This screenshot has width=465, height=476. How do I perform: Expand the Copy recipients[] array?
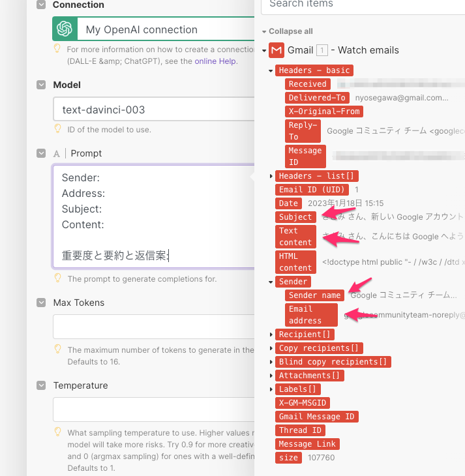tap(271, 348)
